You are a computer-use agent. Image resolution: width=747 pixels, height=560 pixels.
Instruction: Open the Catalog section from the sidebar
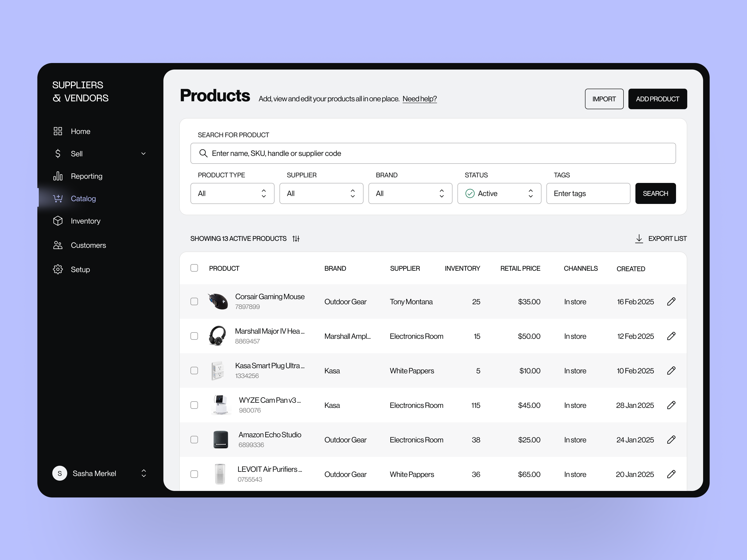coord(83,199)
